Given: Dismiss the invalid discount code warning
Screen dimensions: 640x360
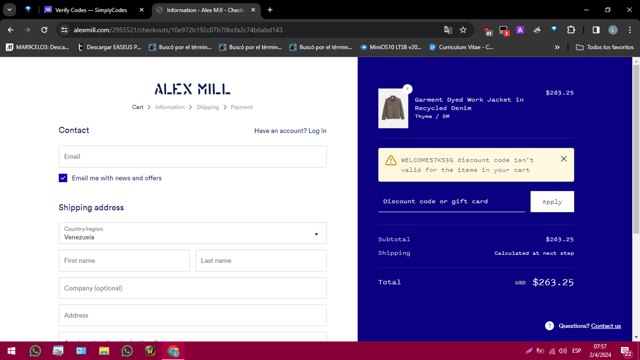Looking at the screenshot, I should [564, 159].
